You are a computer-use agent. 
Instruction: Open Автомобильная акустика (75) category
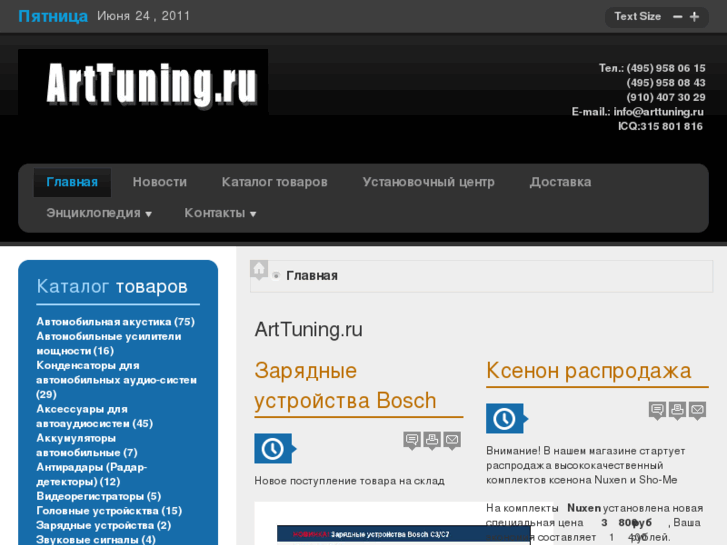(x=115, y=322)
